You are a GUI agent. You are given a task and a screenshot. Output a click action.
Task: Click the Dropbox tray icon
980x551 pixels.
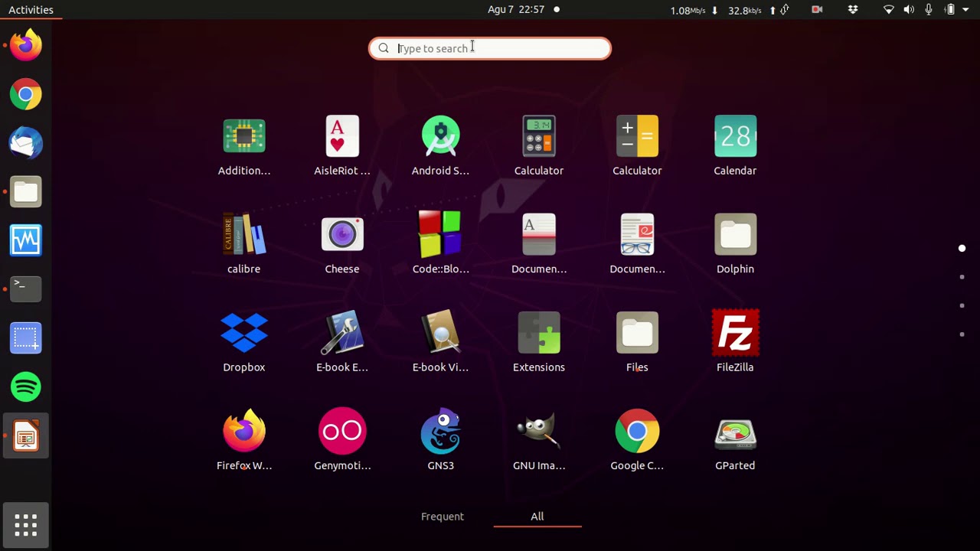(853, 10)
